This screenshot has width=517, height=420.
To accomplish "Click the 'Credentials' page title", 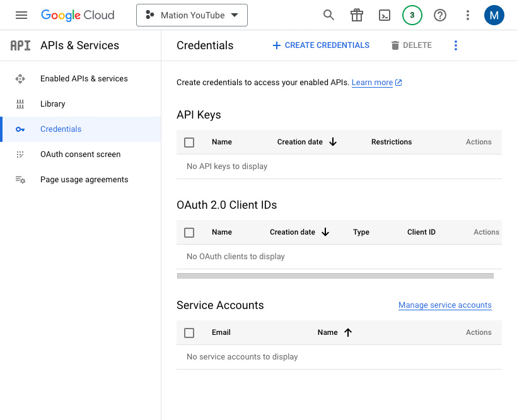I will (x=205, y=45).
